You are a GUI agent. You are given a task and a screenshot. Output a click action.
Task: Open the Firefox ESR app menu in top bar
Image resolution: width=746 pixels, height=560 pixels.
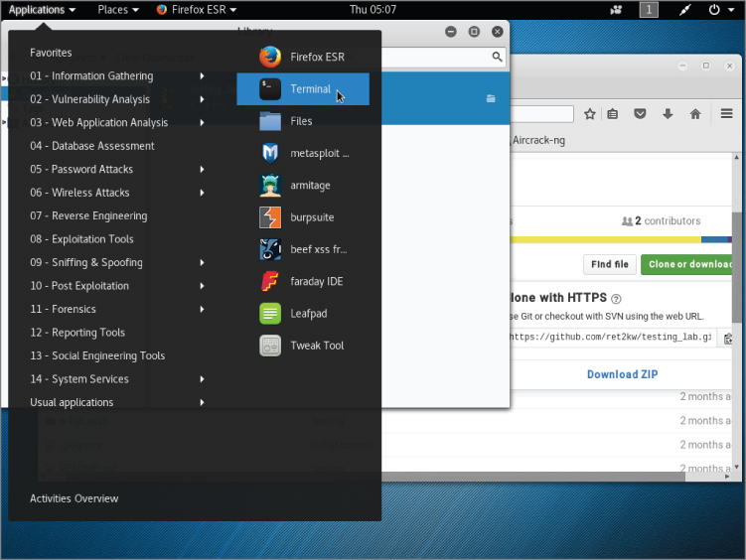coord(197,10)
